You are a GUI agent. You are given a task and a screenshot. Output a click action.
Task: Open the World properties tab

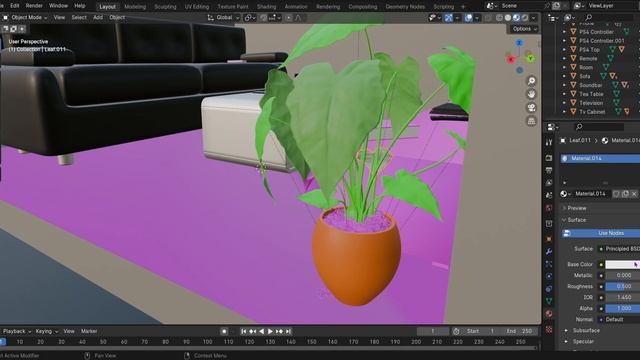(549, 208)
